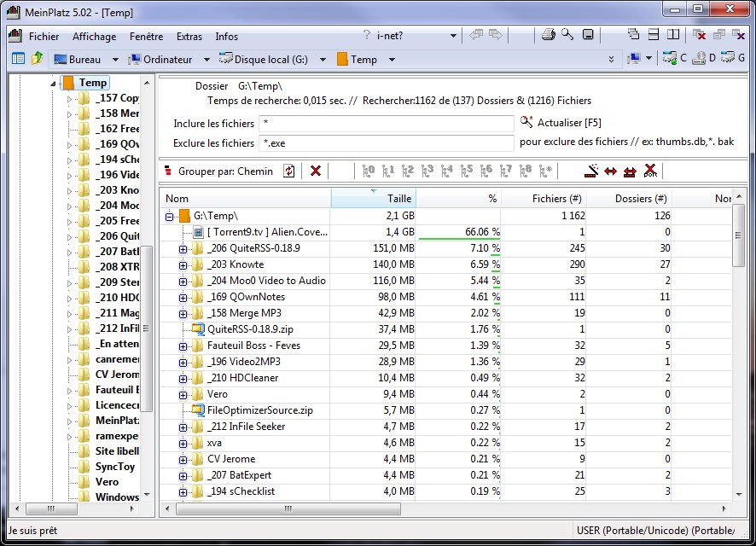Open the dropdown arrow after Disque local (G:)
756x546 pixels.
(x=323, y=59)
